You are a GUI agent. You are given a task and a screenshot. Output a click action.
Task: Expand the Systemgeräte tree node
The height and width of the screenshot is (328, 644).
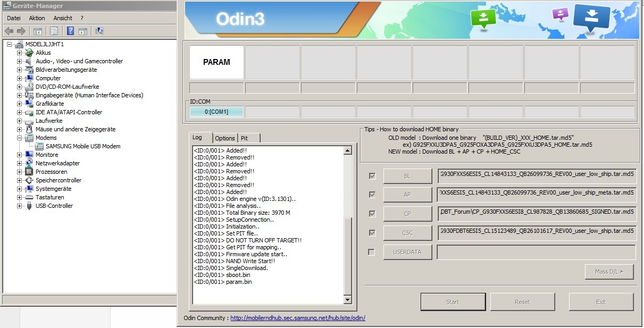(20, 189)
